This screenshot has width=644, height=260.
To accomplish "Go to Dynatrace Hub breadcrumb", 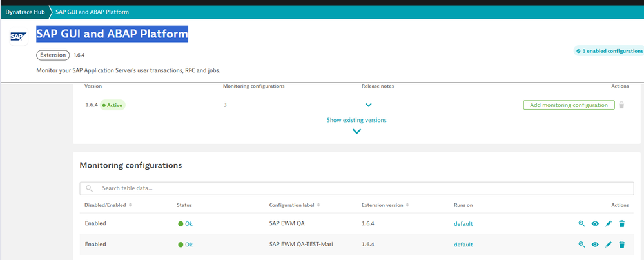I will [x=26, y=12].
